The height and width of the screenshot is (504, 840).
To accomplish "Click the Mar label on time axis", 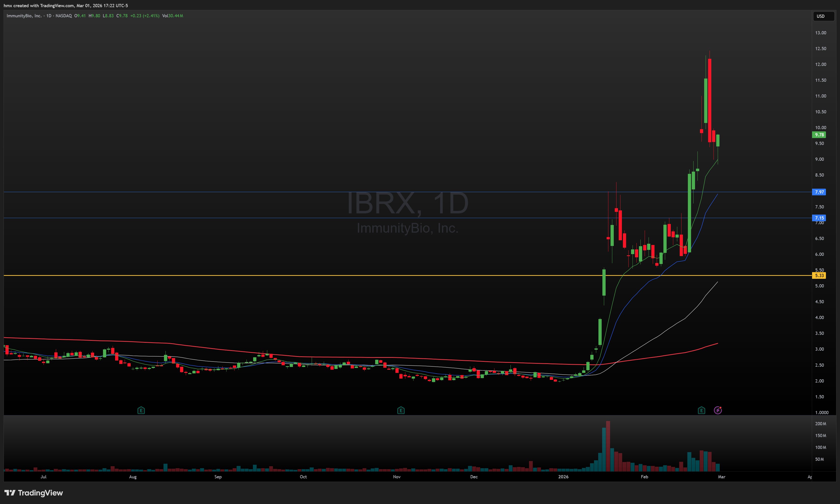I will [x=721, y=477].
